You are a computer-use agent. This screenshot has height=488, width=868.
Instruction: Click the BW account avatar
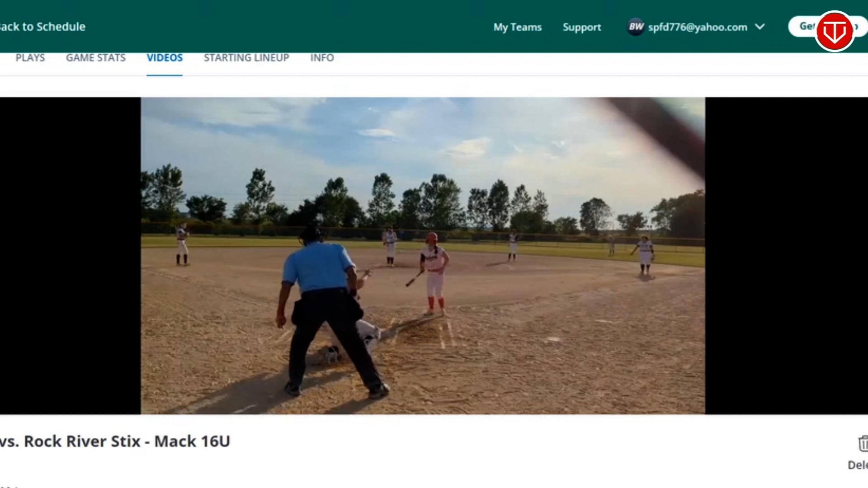coord(636,27)
